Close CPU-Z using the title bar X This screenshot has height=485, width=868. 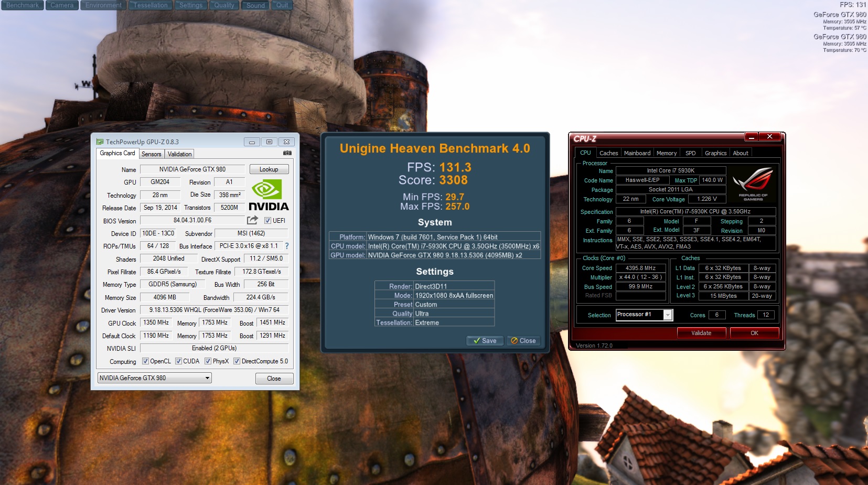point(769,137)
